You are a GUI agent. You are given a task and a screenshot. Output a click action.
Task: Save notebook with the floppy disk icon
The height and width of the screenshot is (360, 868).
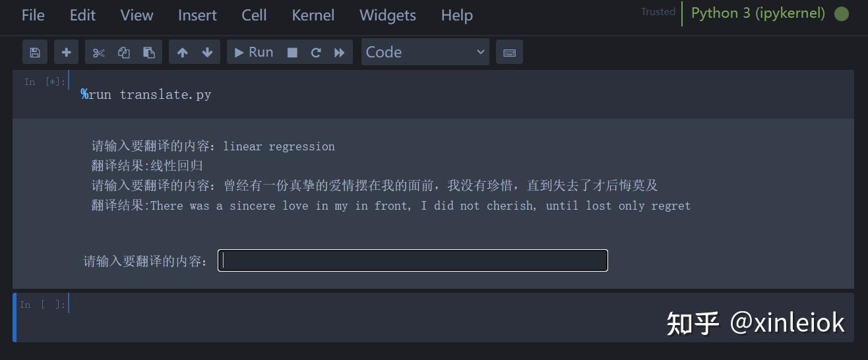(35, 52)
